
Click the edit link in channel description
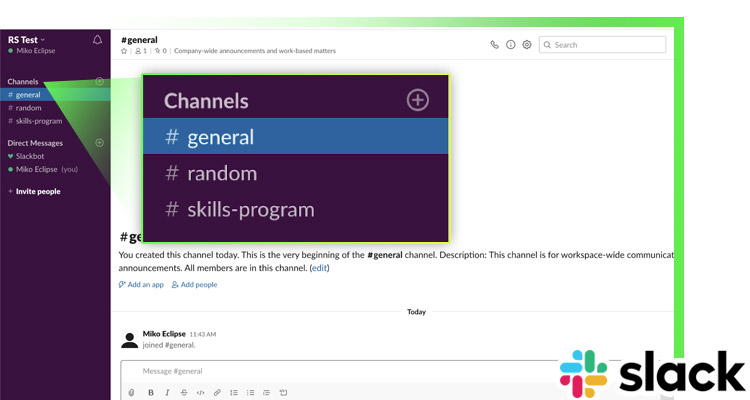tap(320, 268)
